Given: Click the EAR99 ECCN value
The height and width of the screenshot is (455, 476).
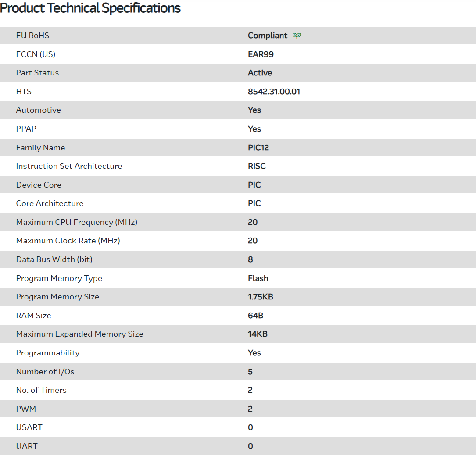Looking at the screenshot, I should coord(261,54).
